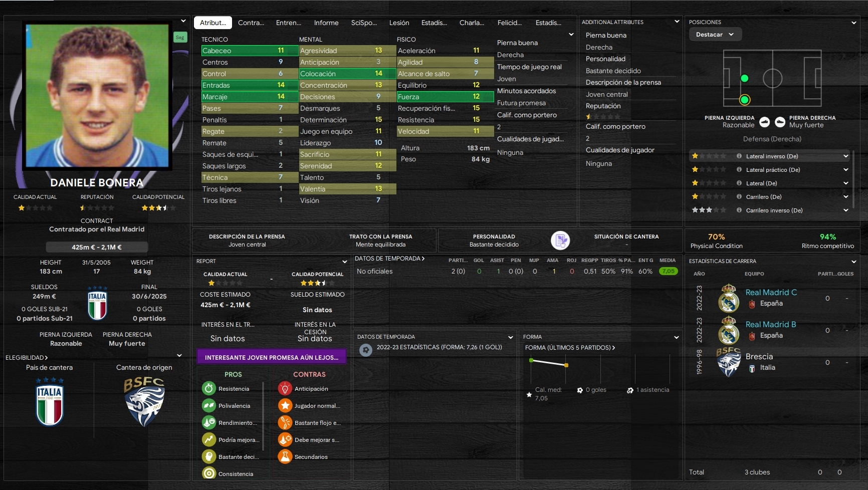Expand the Additional Attributes panel menu

coord(677,22)
